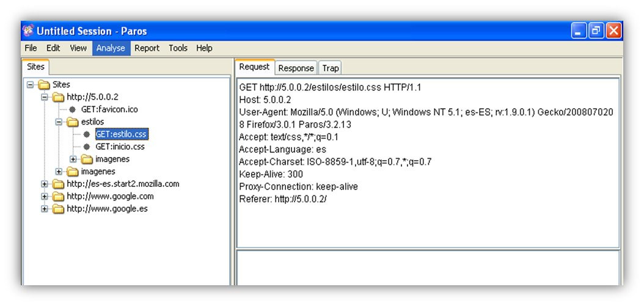This screenshot has width=644, height=306.
Task: Click bullet icon beside GET:estilo.css
Action: (87, 134)
